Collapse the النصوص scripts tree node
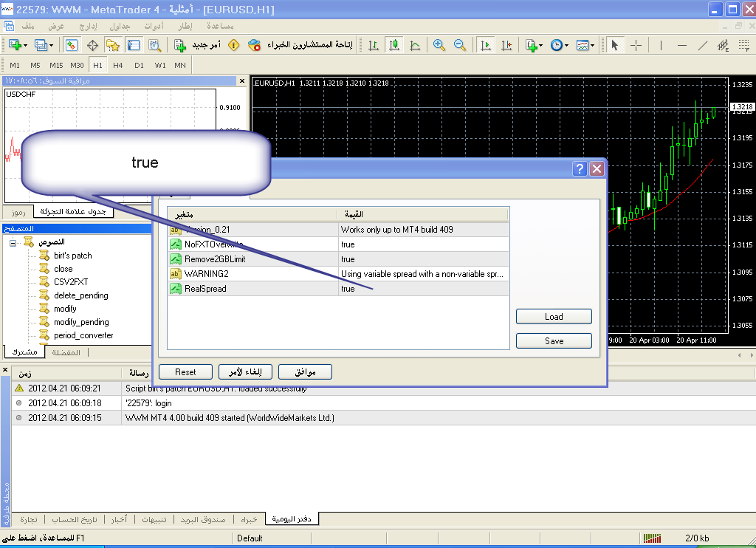The image size is (756, 548). 13,243
